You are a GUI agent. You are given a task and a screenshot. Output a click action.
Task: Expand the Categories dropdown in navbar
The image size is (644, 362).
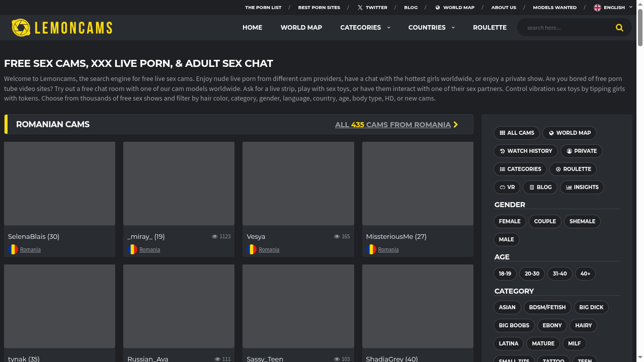pyautogui.click(x=365, y=28)
